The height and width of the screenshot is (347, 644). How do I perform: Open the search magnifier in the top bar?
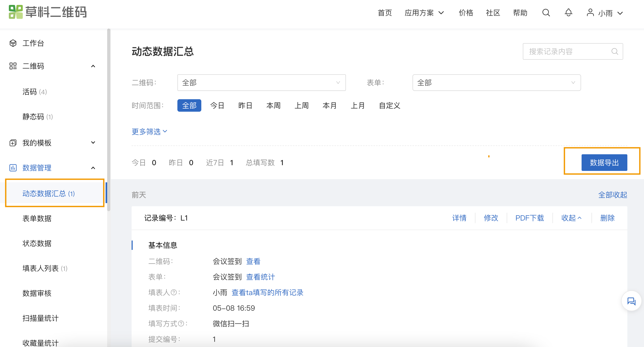(546, 13)
